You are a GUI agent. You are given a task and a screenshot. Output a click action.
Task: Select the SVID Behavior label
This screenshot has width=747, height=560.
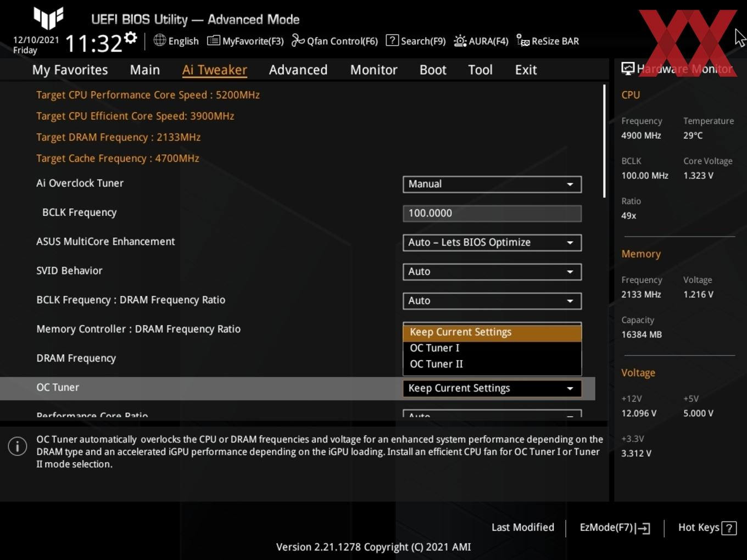point(69,271)
